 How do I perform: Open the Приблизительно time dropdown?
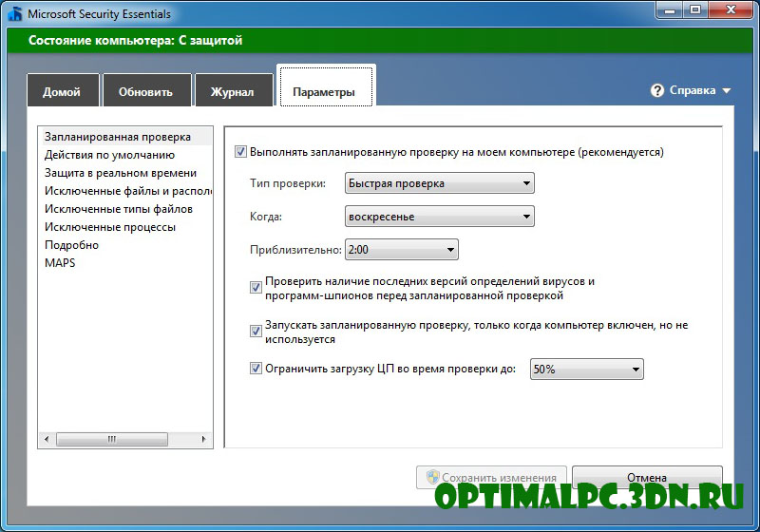pos(401,250)
